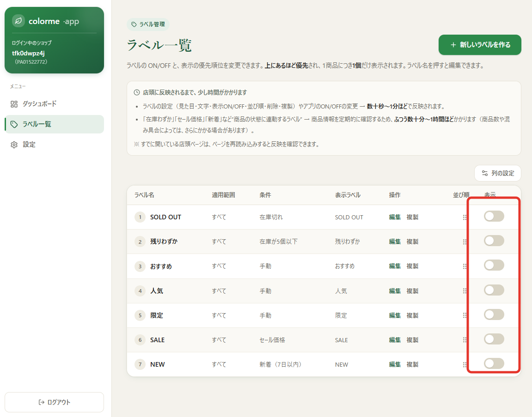Click the 並び順 column header

pos(461,195)
